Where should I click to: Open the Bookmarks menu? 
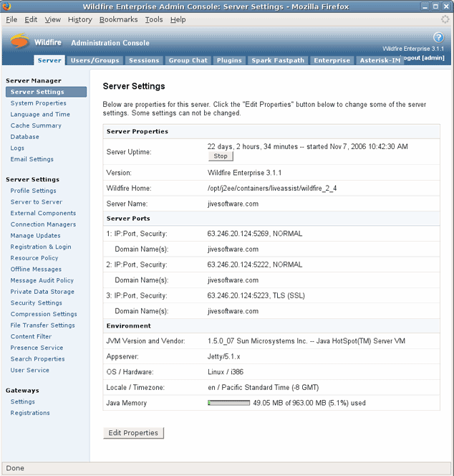click(118, 19)
